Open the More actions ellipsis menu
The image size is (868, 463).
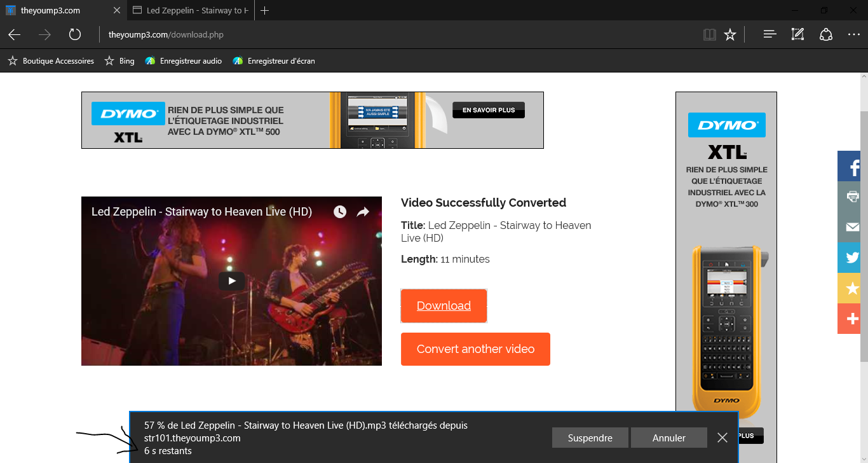(x=853, y=34)
